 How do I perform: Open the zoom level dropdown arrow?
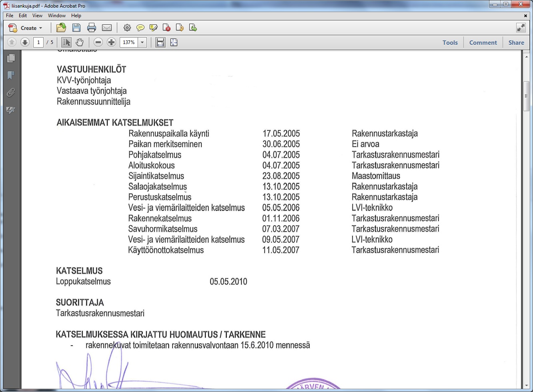pos(142,42)
